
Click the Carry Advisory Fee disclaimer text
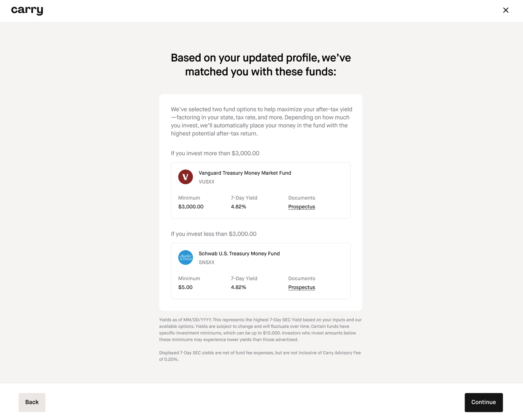coord(260,356)
